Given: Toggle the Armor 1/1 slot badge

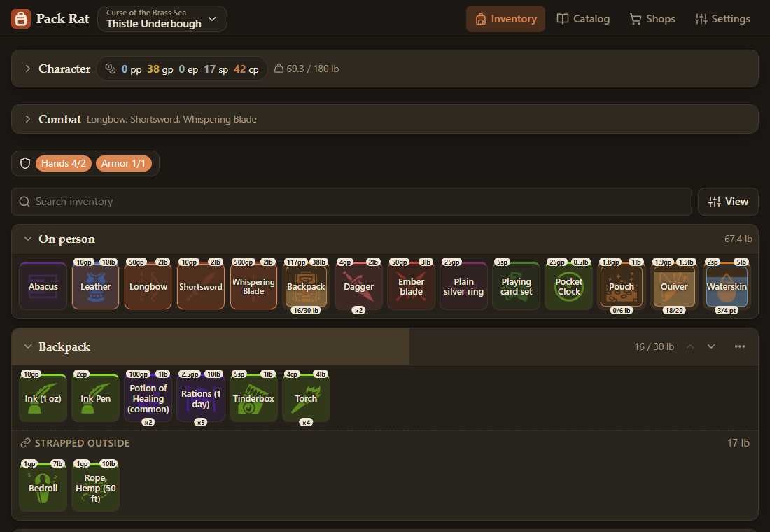Looking at the screenshot, I should pos(124,164).
